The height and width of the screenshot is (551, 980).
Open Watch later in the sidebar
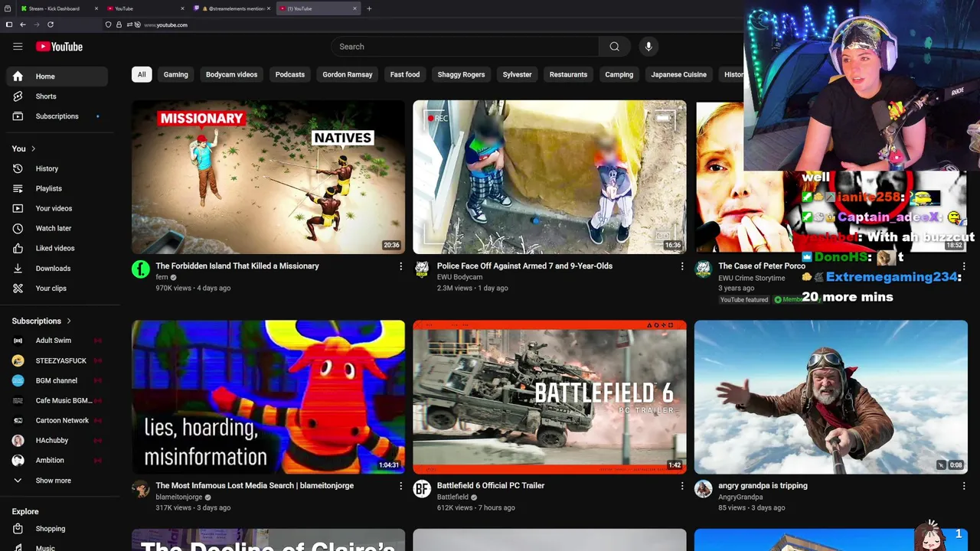pos(57,228)
